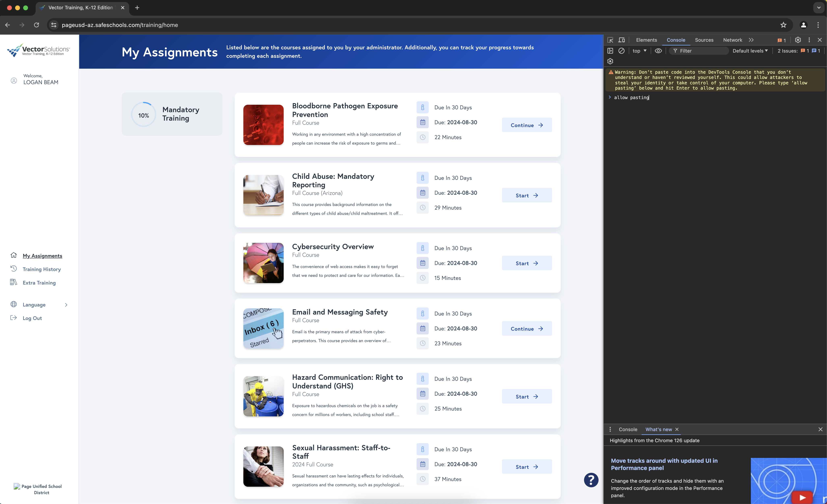
Task: Open console settings gear below toolbar
Action: tap(610, 61)
